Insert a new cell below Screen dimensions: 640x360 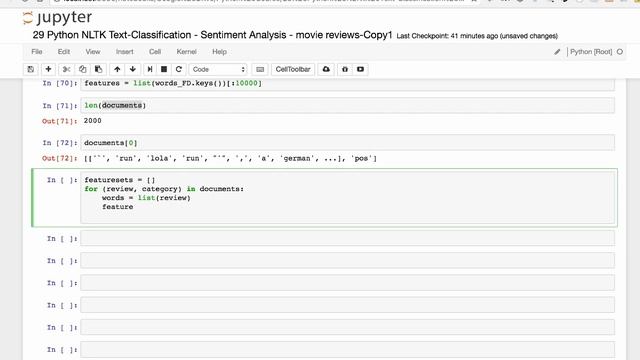click(x=48, y=69)
